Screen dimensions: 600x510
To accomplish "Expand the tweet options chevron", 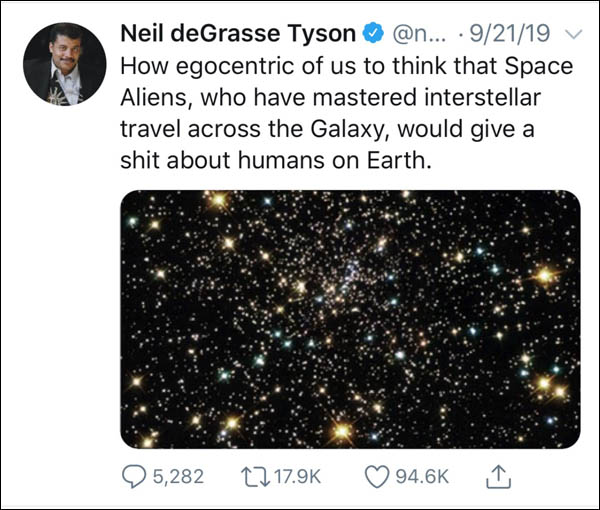I will point(573,35).
